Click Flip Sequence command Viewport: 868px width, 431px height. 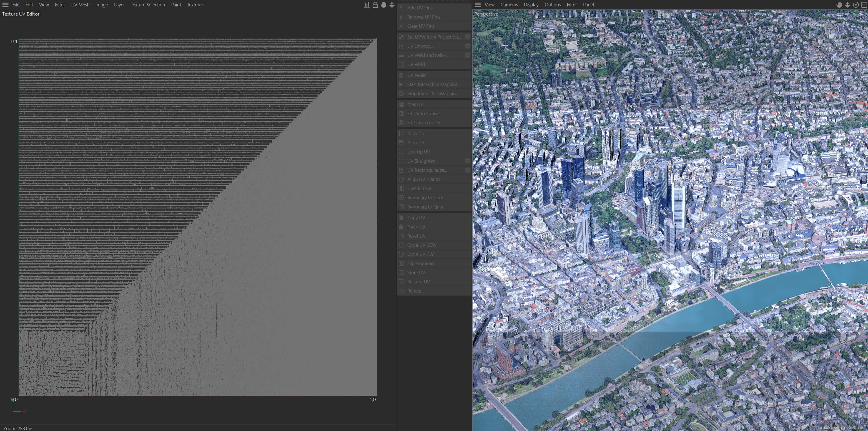click(x=434, y=263)
